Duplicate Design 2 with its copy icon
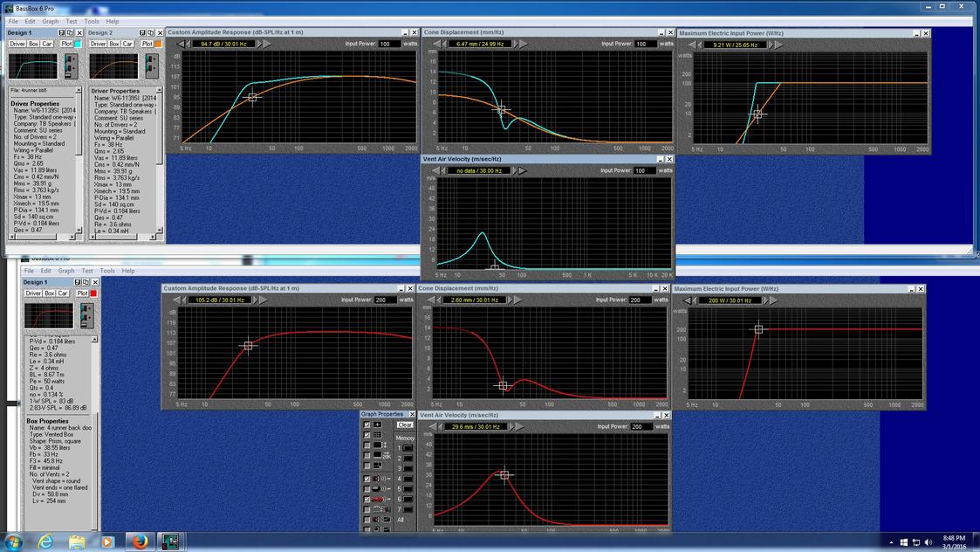 pyautogui.click(x=151, y=32)
